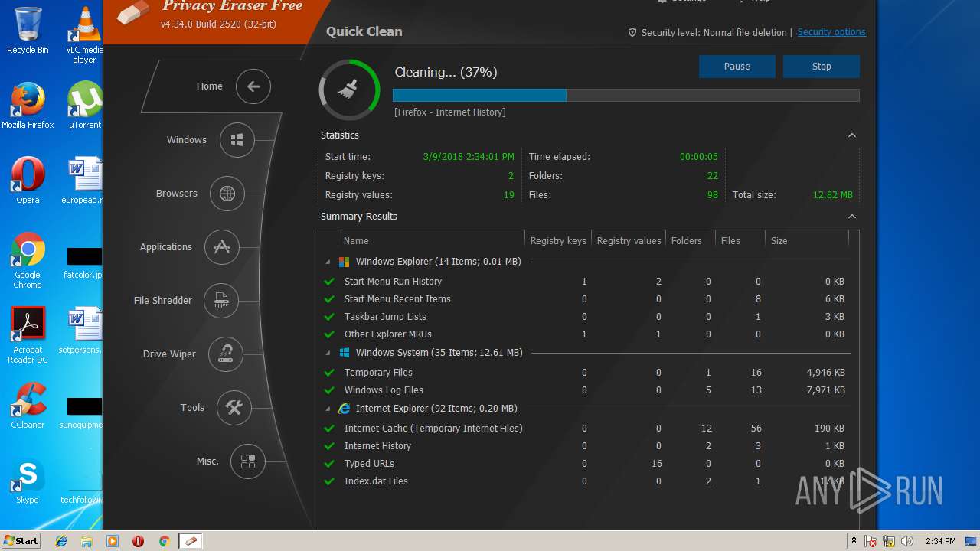Collapse the Summary Results section
The height and width of the screenshot is (551, 980).
point(851,217)
